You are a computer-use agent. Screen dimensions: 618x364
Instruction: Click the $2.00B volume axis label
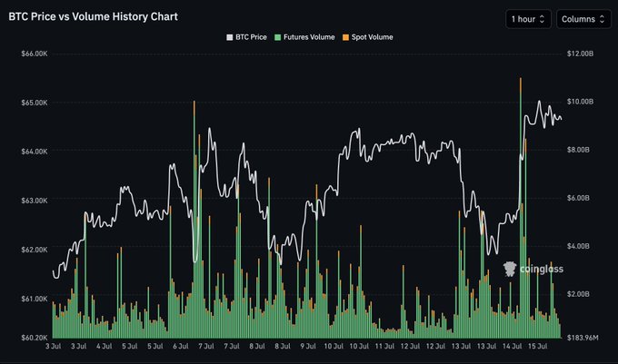pyautogui.click(x=578, y=294)
